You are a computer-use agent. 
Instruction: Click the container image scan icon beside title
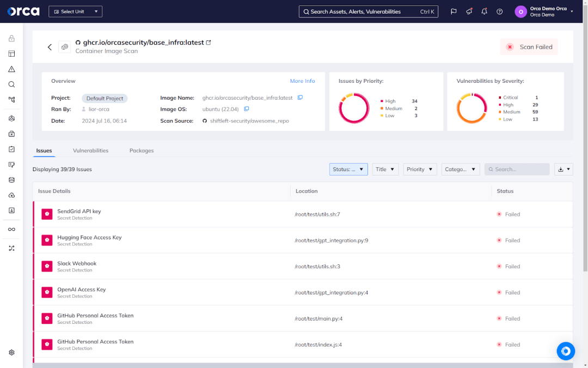pyautogui.click(x=64, y=47)
